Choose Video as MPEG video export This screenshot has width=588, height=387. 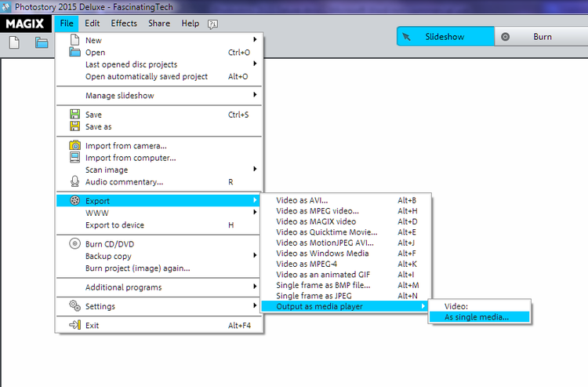[x=347, y=211]
